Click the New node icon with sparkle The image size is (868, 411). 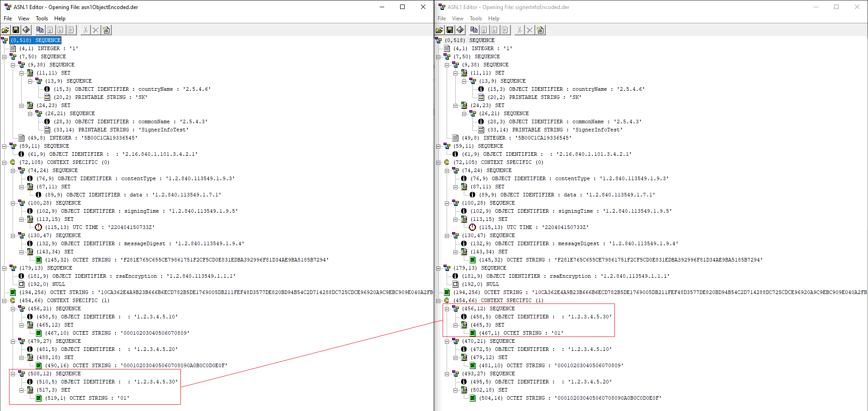click(106, 30)
